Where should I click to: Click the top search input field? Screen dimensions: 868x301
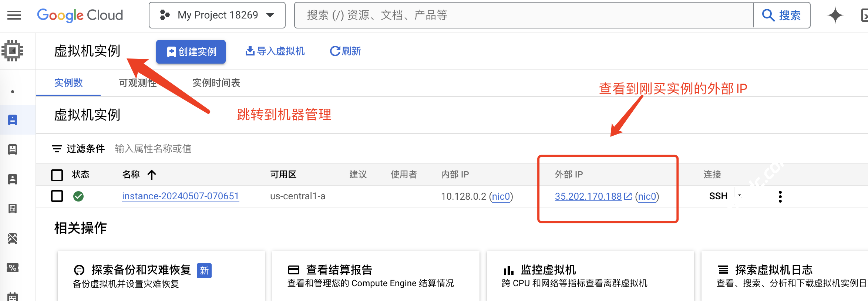(x=524, y=15)
